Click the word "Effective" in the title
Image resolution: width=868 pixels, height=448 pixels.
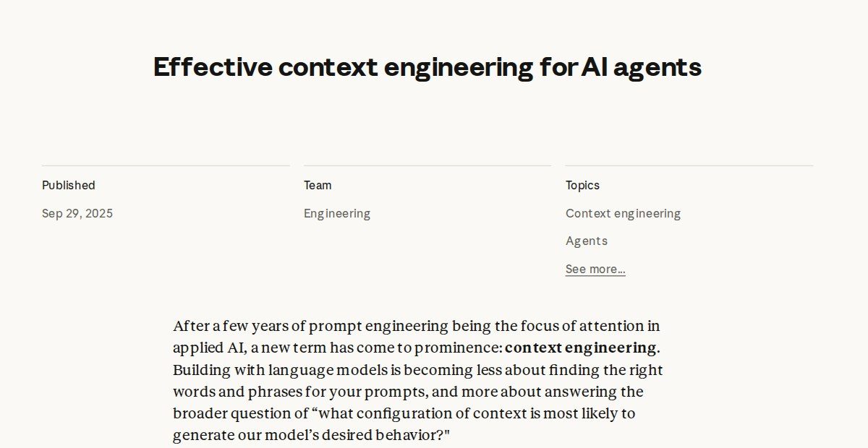[213, 67]
